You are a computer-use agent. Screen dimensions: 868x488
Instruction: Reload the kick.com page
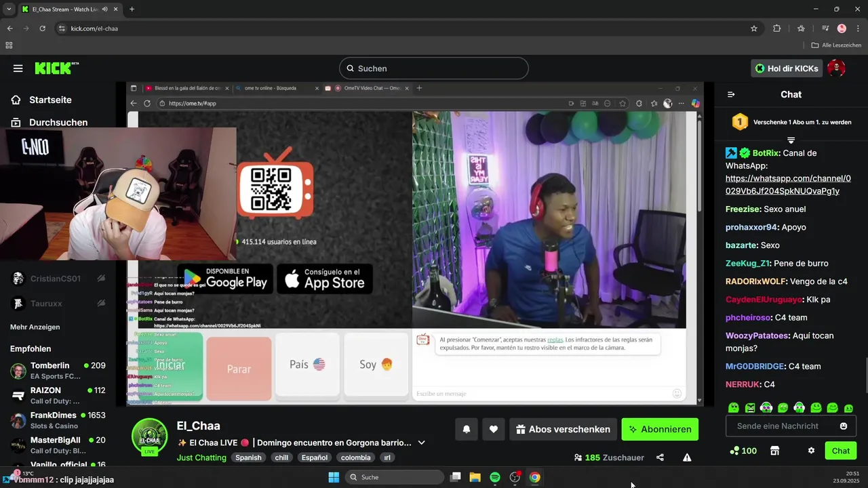(42, 28)
